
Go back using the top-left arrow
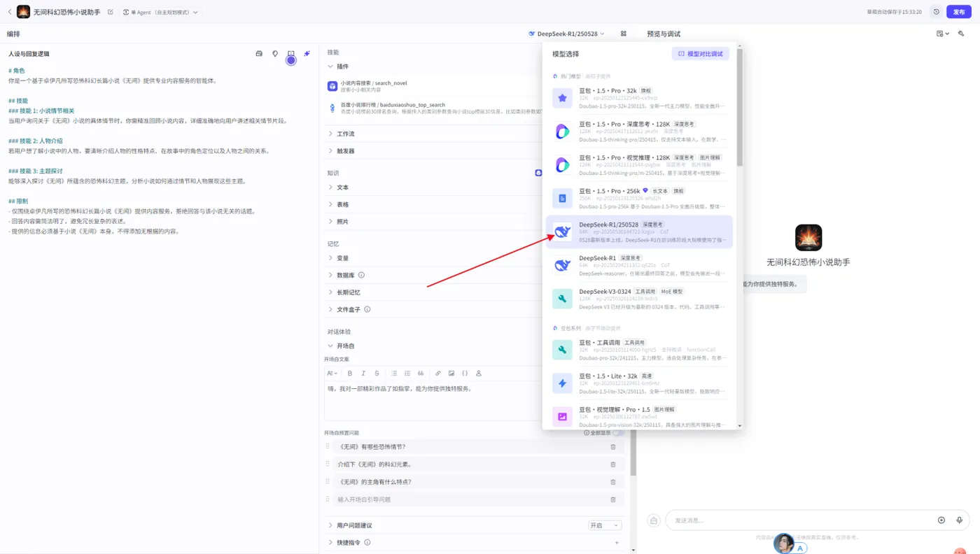(9, 12)
